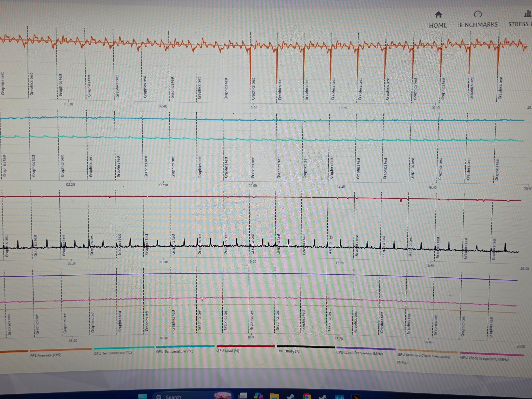Open File Explorer from the taskbar

coord(274,396)
